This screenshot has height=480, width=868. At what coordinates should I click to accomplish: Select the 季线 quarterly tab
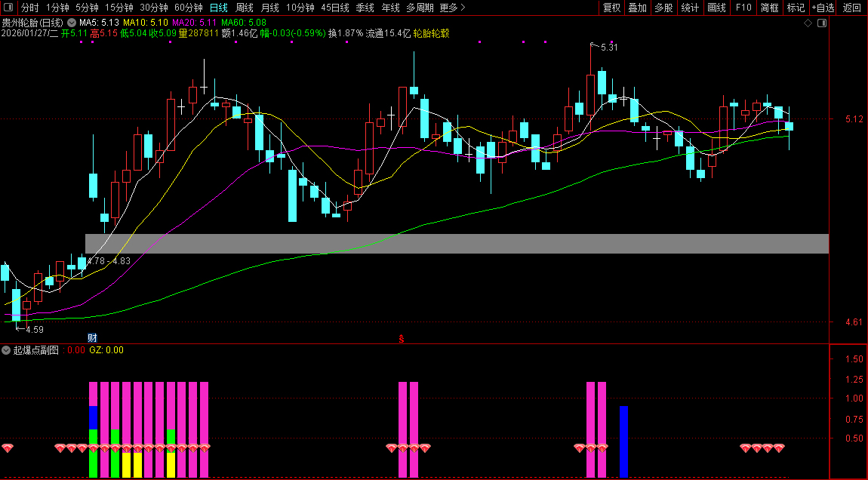[x=365, y=8]
